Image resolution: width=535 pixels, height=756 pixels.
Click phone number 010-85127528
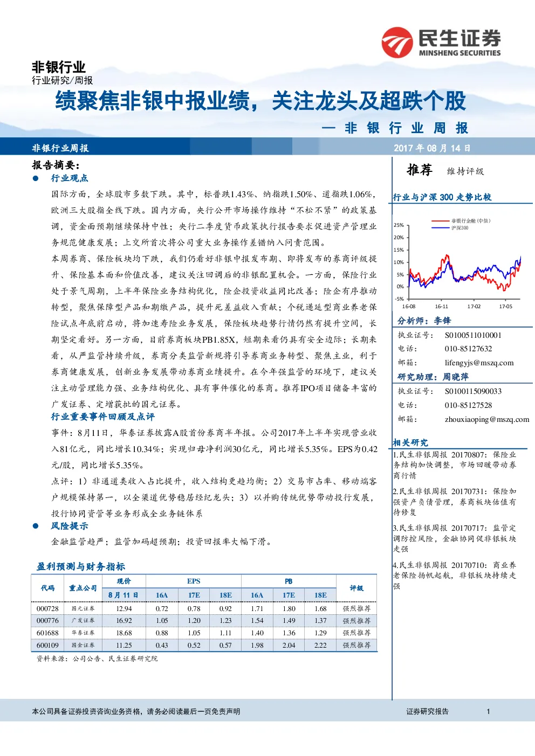[468, 405]
